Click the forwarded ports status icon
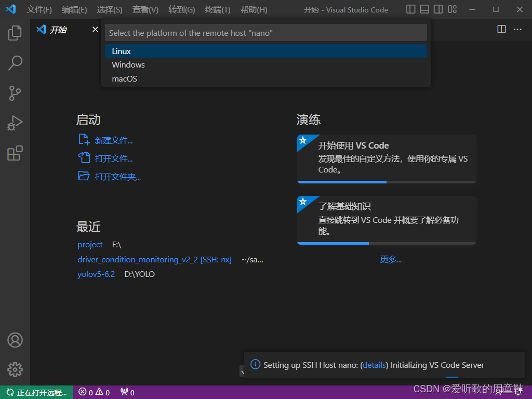The width and height of the screenshot is (532, 399). tap(128, 392)
